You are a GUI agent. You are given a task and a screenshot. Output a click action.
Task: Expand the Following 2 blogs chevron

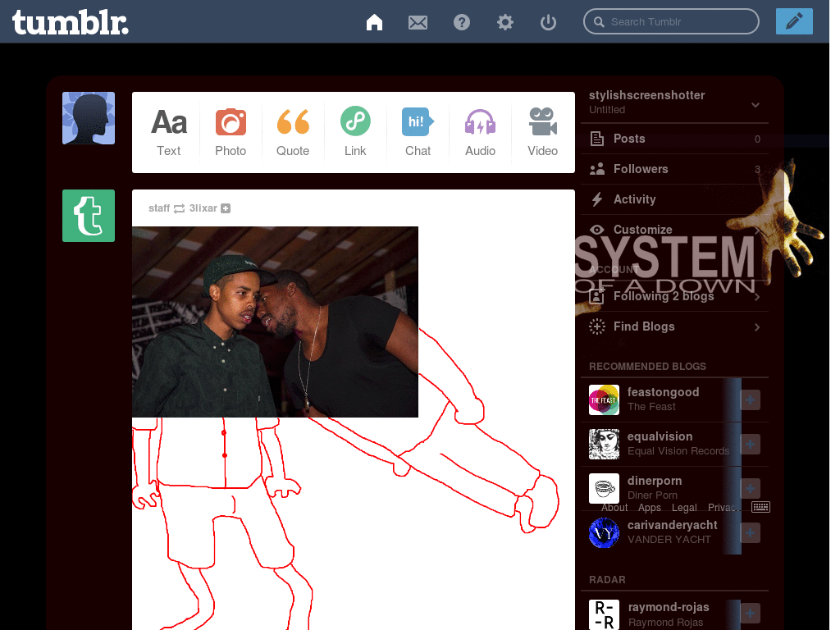[757, 296]
